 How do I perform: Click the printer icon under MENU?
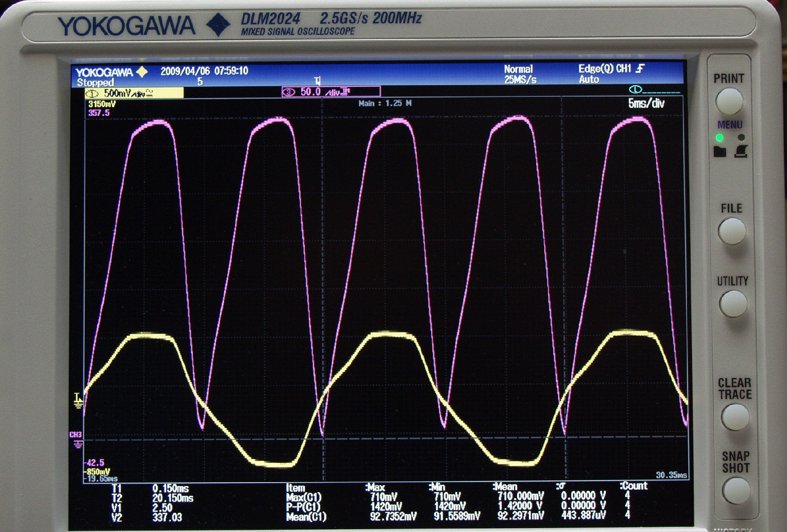pyautogui.click(x=741, y=152)
